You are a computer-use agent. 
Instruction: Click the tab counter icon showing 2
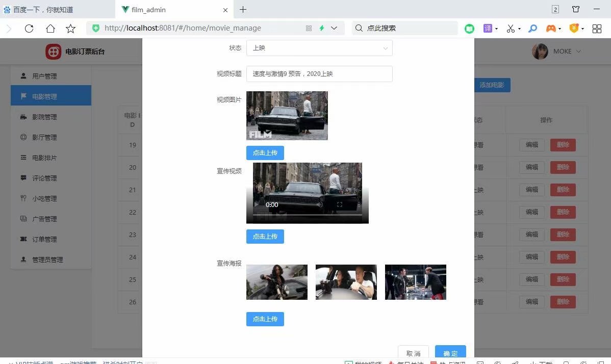click(555, 9)
